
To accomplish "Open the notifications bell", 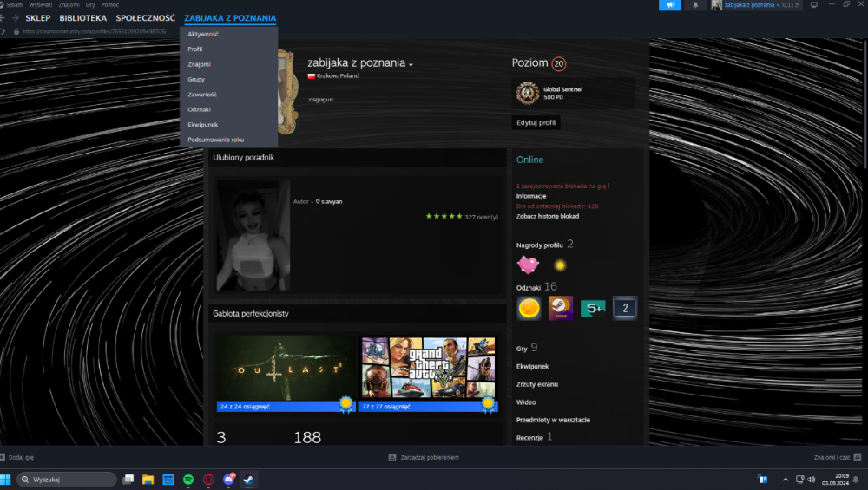I will [695, 5].
